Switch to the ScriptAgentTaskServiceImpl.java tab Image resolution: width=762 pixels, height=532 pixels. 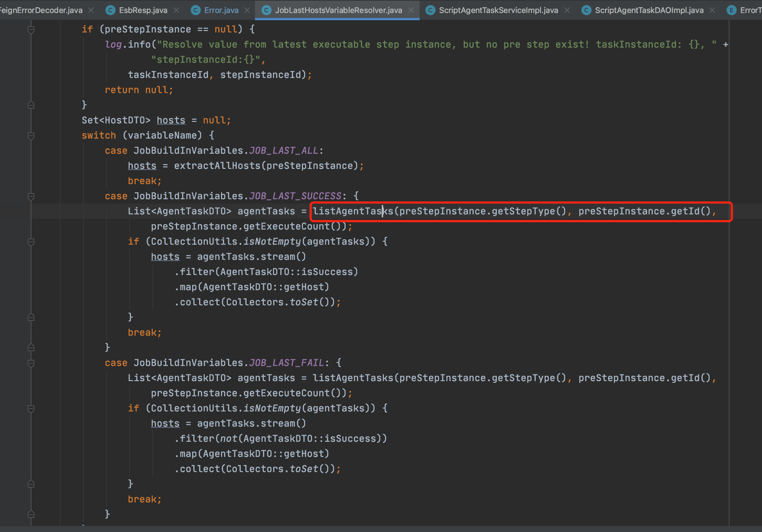pyautogui.click(x=498, y=10)
